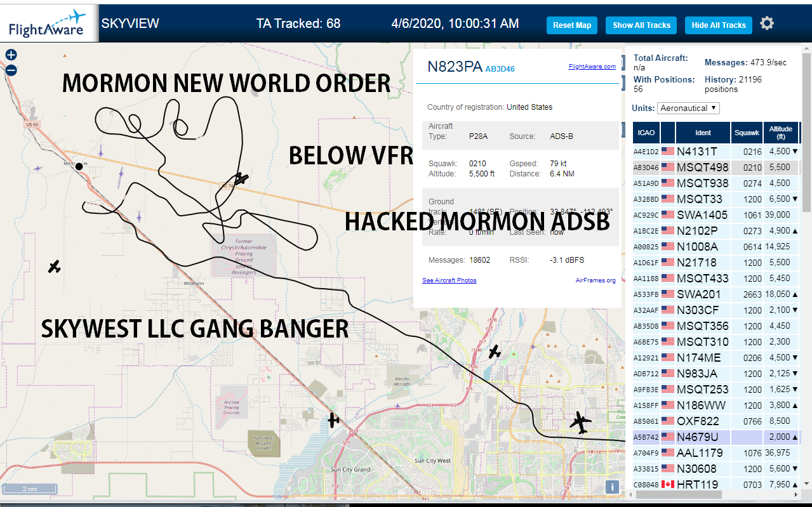Select the MSQT310 row

(x=716, y=342)
